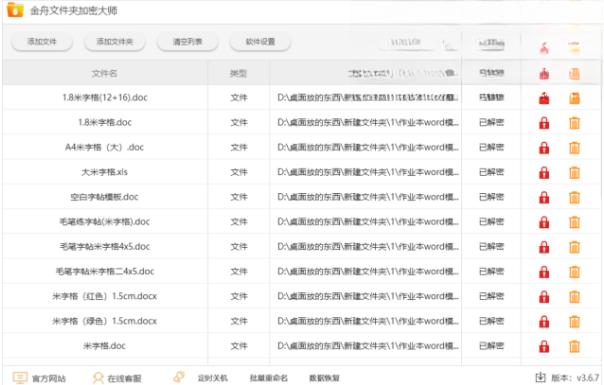Click lock icon for 空白字帖模板.doc
The width and height of the screenshot is (604, 385).
pyautogui.click(x=544, y=197)
